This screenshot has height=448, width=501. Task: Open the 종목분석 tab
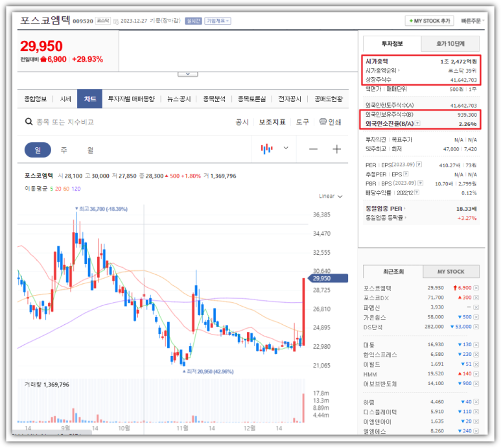[x=214, y=99]
